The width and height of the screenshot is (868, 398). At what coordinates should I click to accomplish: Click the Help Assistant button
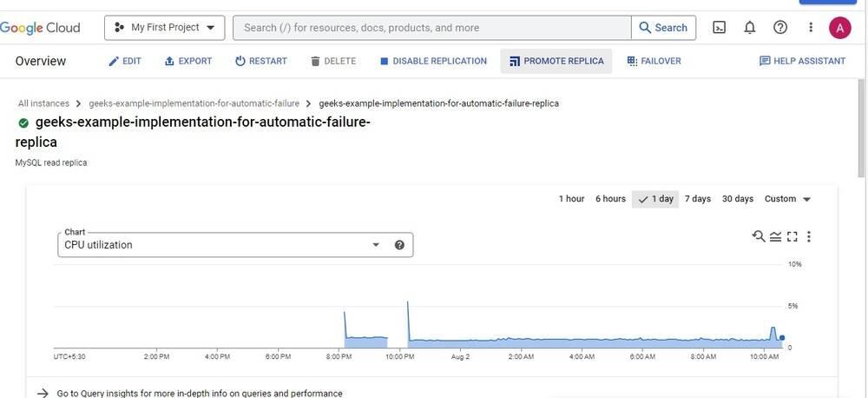[x=802, y=61]
